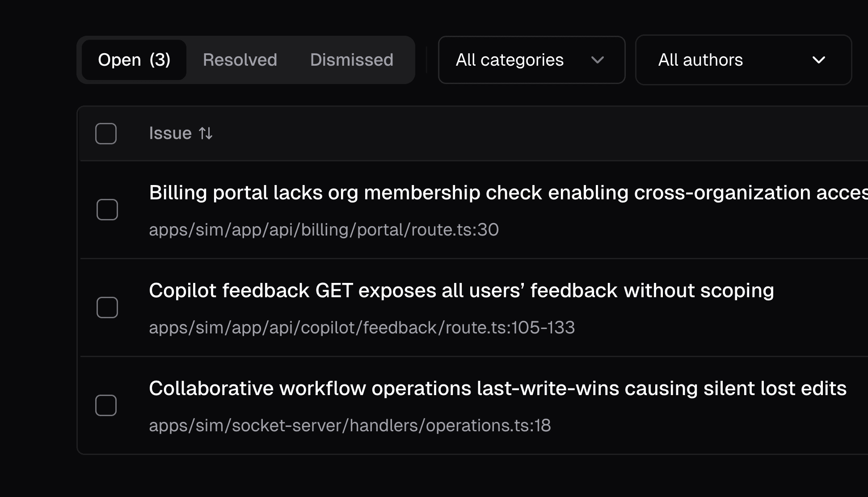This screenshot has width=868, height=497.
Task: Switch to the Resolved tab
Action: click(x=240, y=60)
